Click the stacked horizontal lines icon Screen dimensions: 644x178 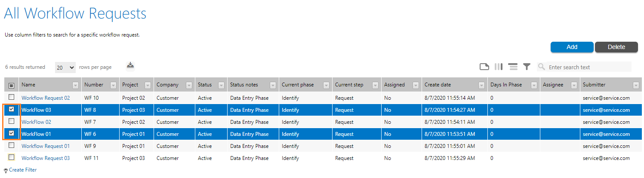[x=512, y=67]
